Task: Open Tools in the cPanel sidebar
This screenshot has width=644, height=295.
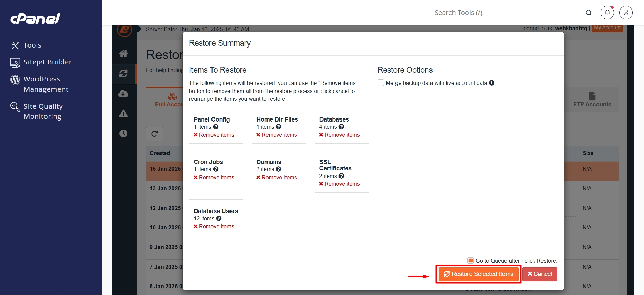Action: [32, 45]
